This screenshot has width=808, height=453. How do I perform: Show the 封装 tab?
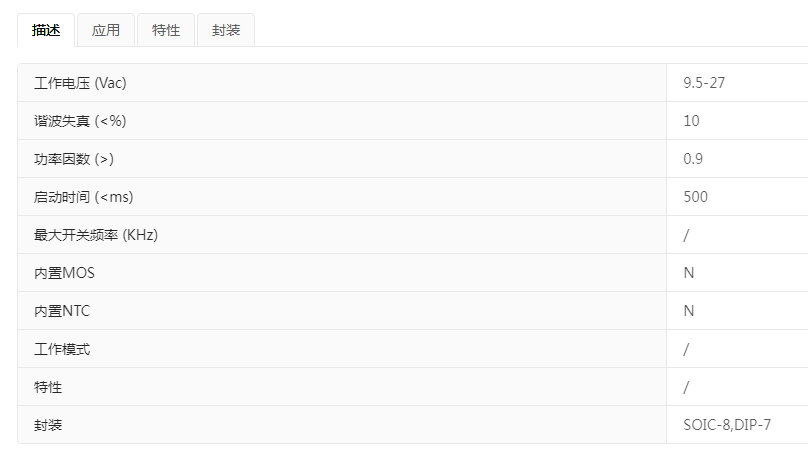point(226,30)
